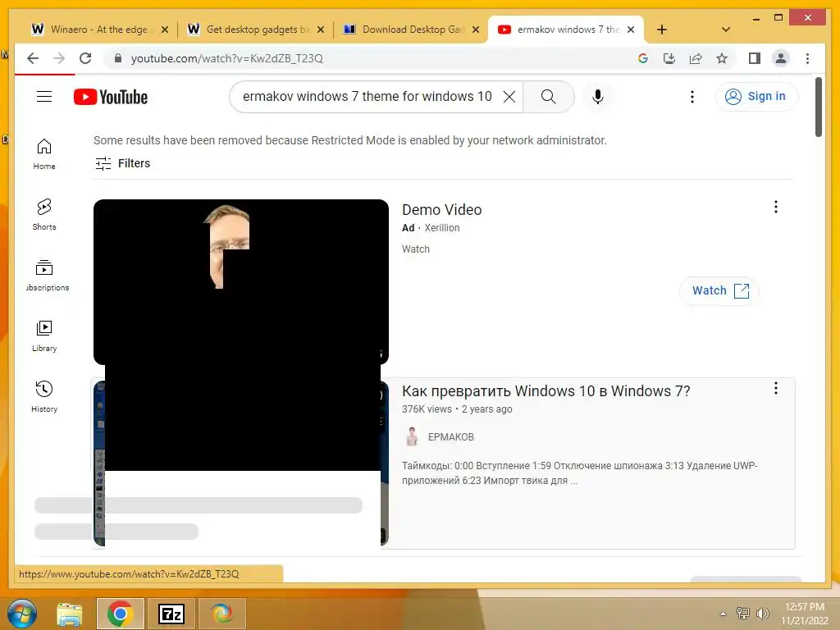
Task: Open network status tray icon
Action: pos(743,614)
